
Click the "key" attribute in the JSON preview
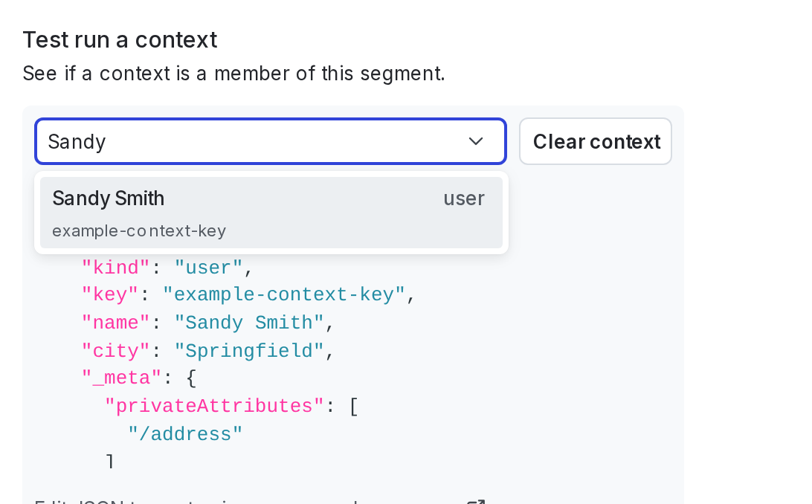tap(114, 294)
